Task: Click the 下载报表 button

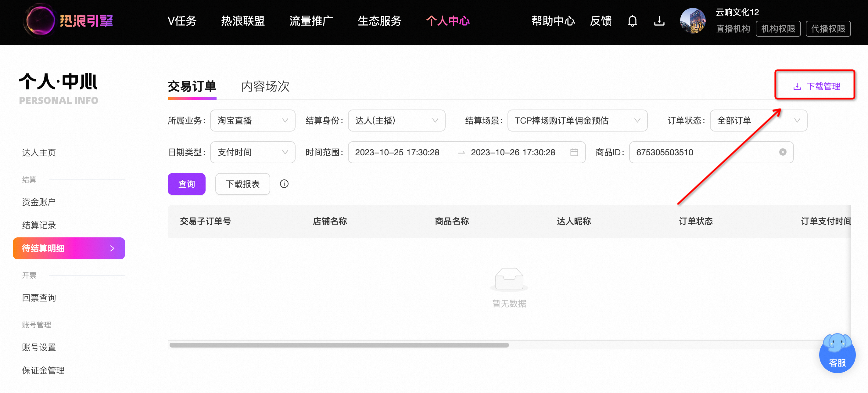Action: [x=242, y=184]
